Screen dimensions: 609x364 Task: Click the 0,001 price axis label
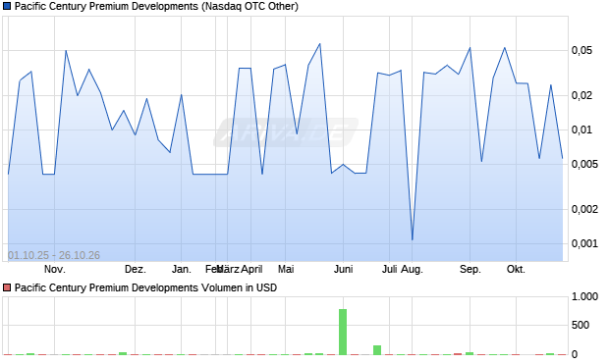tap(584, 243)
